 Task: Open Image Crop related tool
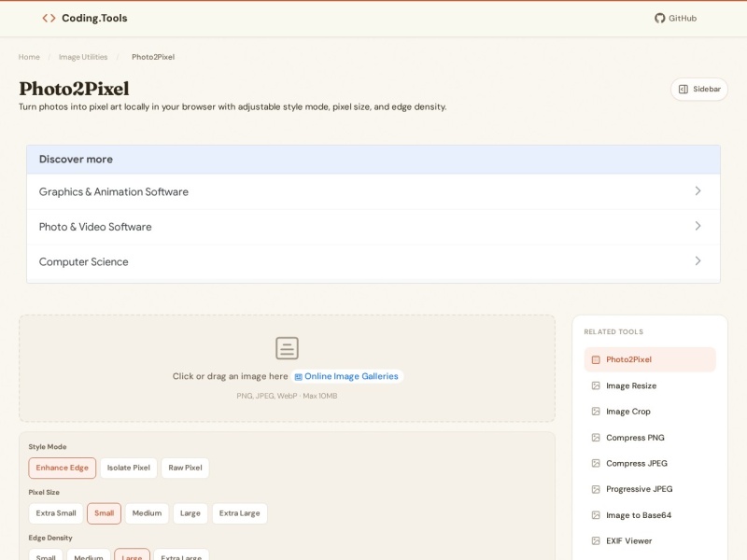point(650,412)
